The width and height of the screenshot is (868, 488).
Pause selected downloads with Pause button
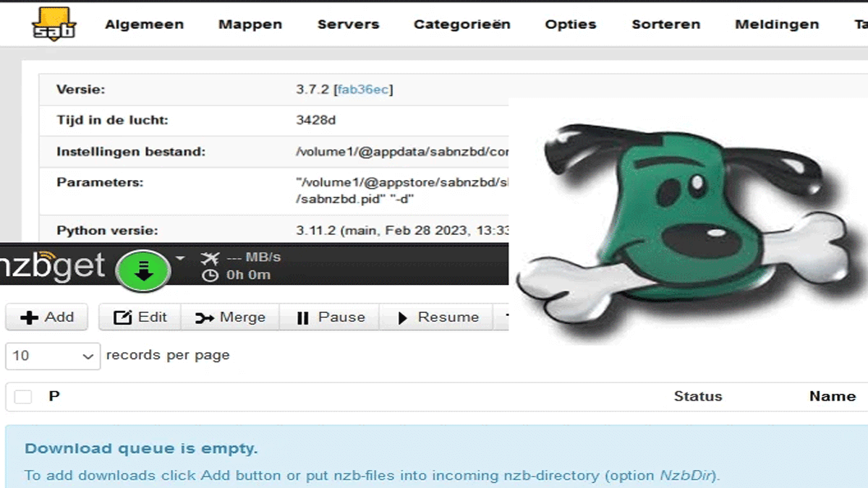(x=331, y=317)
